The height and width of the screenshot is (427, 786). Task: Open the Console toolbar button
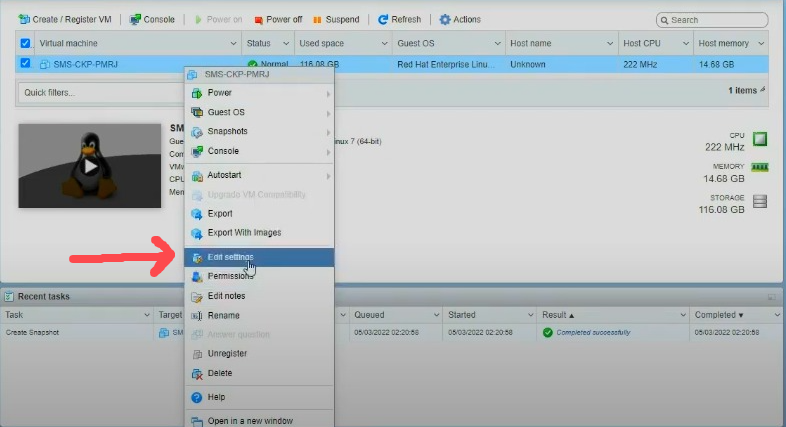(152, 20)
